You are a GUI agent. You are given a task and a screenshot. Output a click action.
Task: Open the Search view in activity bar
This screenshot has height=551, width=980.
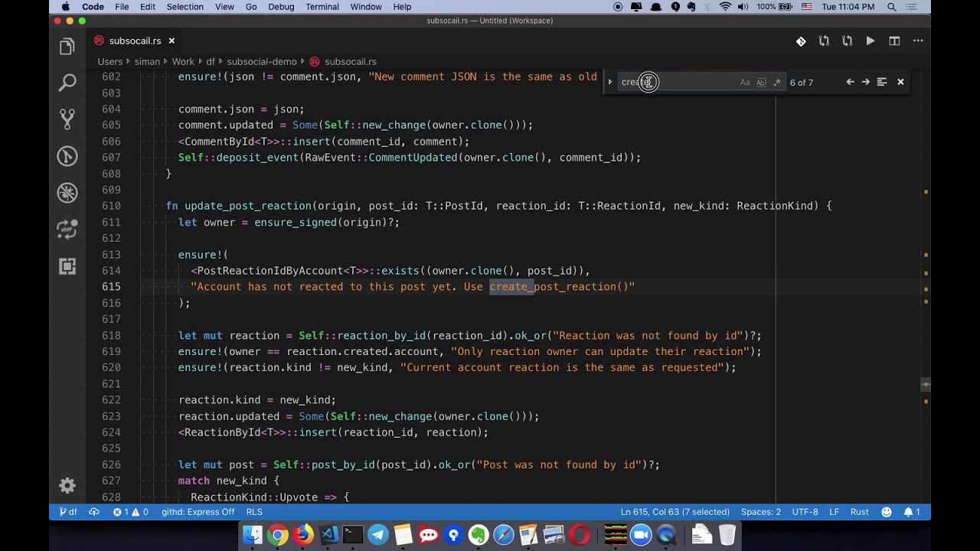tap(67, 83)
